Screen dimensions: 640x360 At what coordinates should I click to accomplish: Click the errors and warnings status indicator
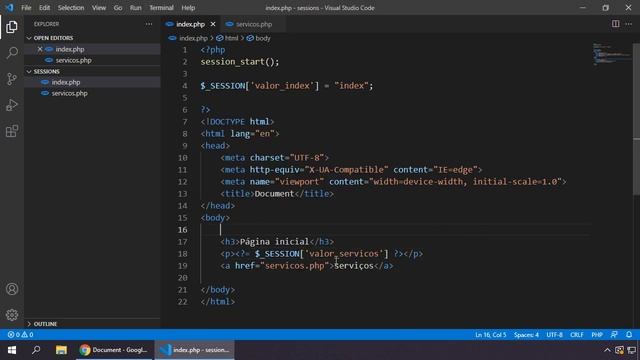point(20,335)
